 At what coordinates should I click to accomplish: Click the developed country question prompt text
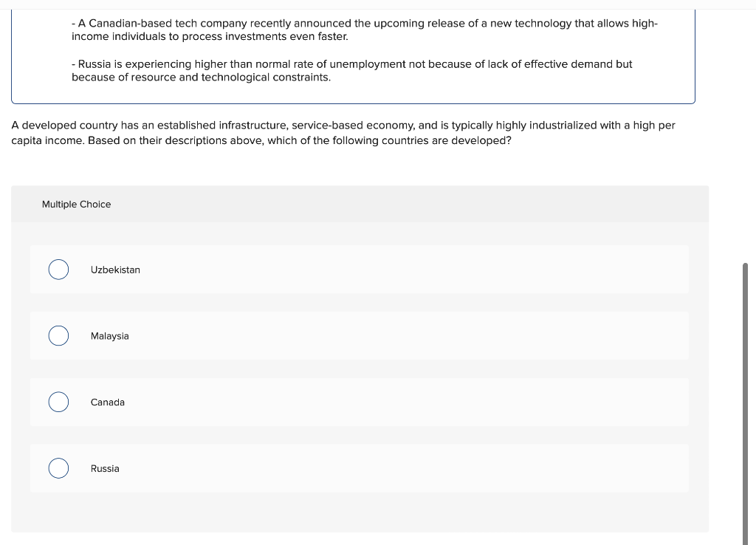[x=343, y=133]
